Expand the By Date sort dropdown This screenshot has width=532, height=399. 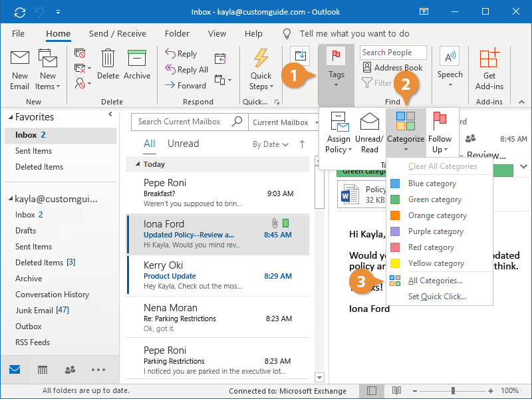coord(270,144)
